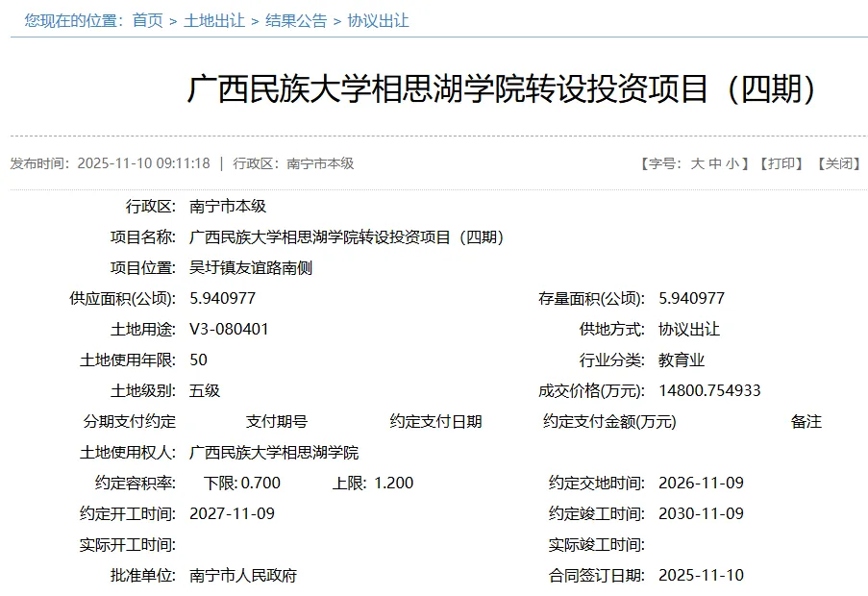868x596 pixels.
Task: Click the 支付期号 column header
Action: coord(276,422)
